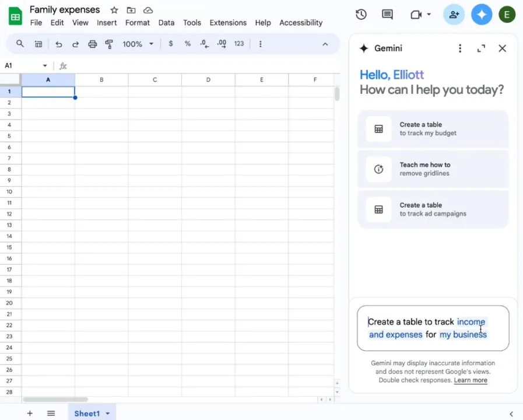Expand the Gemini panel to fullscreen
Image resolution: width=523 pixels, height=420 pixels.
point(481,48)
